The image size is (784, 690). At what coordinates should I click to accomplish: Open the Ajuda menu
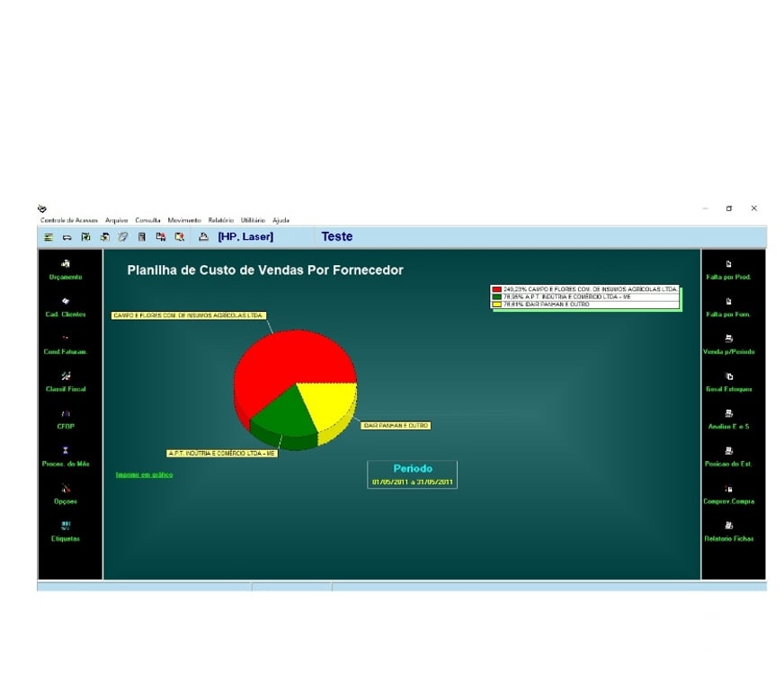(281, 220)
